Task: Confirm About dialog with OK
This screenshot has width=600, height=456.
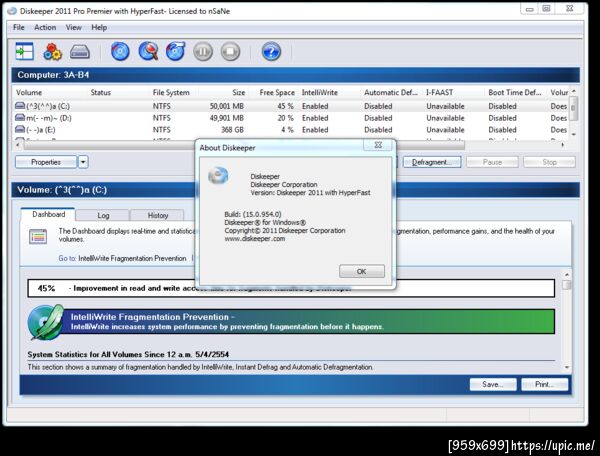Action: tap(362, 271)
